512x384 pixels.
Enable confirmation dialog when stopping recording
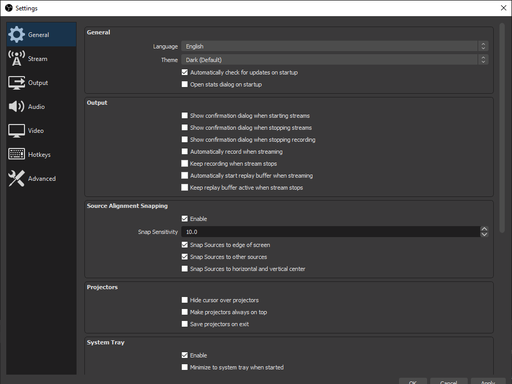coord(185,139)
